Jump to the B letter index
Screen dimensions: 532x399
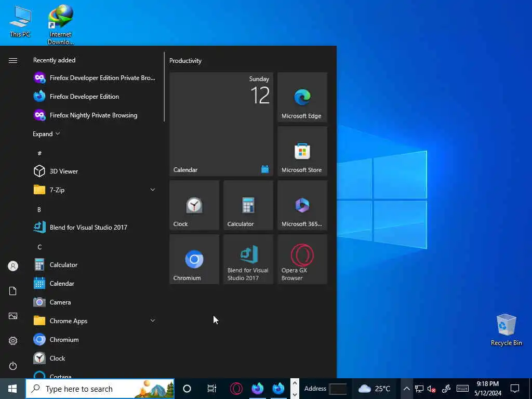point(39,210)
